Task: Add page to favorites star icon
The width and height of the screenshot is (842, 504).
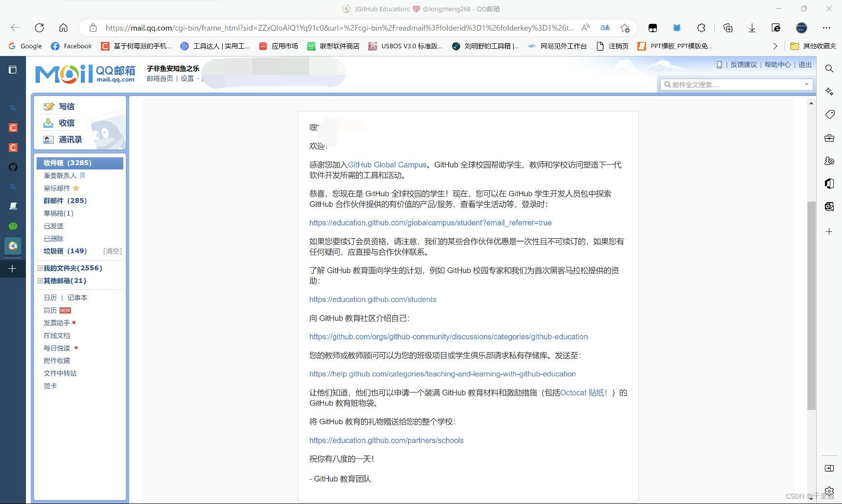Action: coord(625,28)
